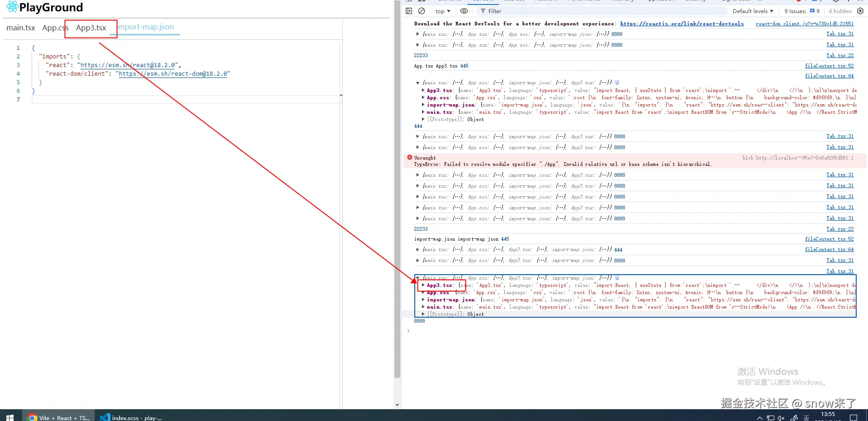Viewport: 868px width, 421px height.
Task: Click the React logo beside PlayGround
Action: [12, 7]
